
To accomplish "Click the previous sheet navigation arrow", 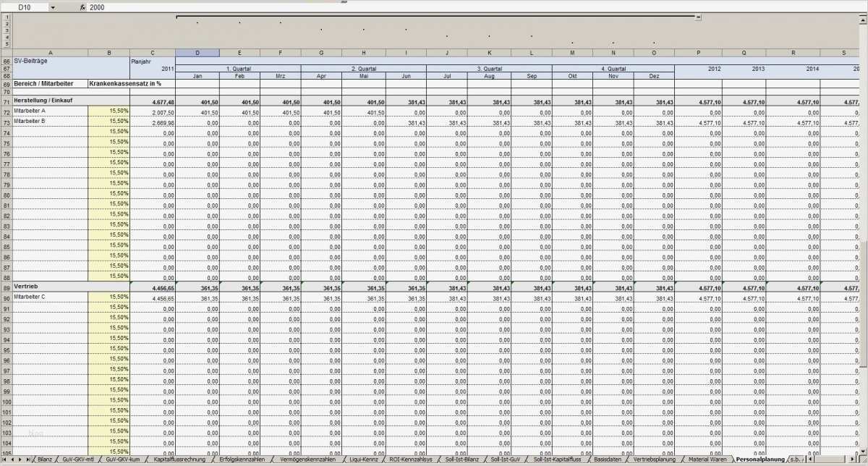I will [11, 459].
